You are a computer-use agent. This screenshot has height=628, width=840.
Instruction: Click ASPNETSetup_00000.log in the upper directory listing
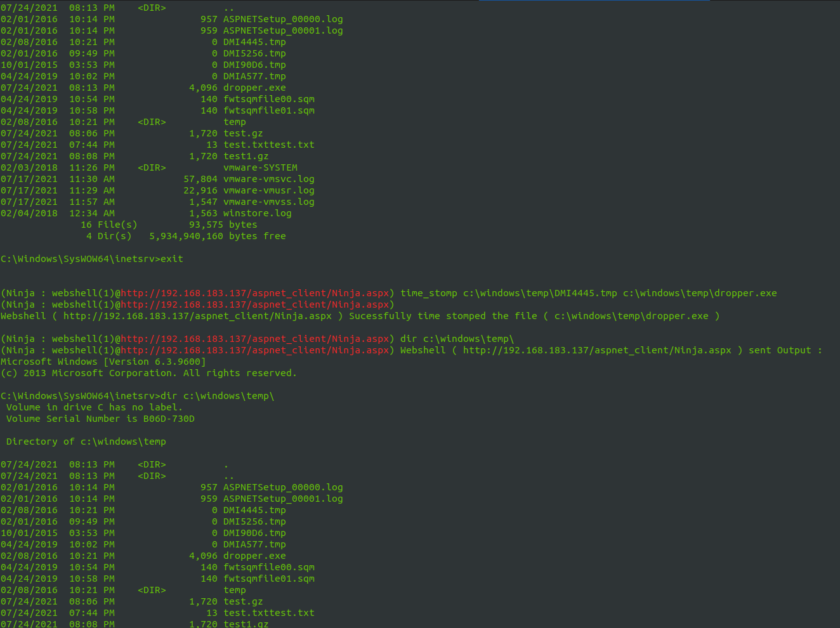coord(283,19)
